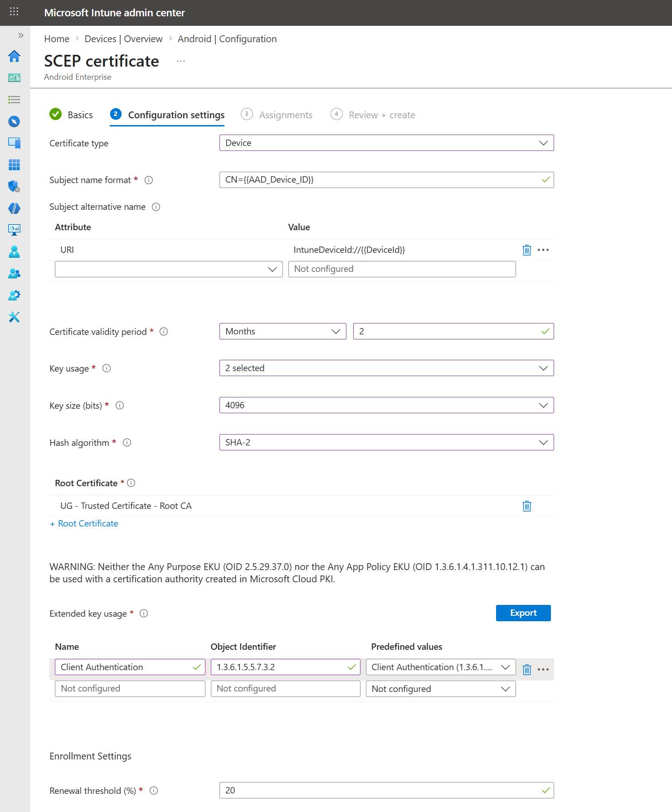Show info for Root Certificate
Image resolution: width=672 pixels, height=812 pixels.
[x=131, y=483]
